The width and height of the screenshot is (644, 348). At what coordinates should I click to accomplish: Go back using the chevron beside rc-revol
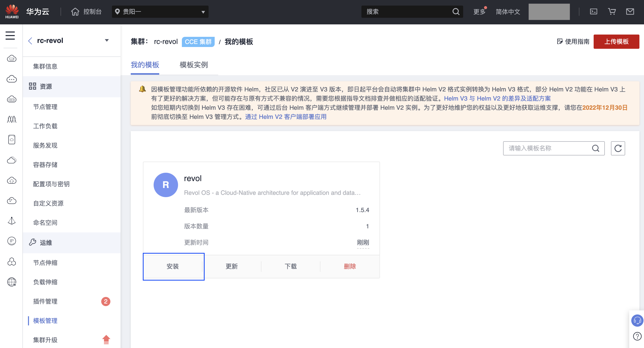pyautogui.click(x=30, y=41)
